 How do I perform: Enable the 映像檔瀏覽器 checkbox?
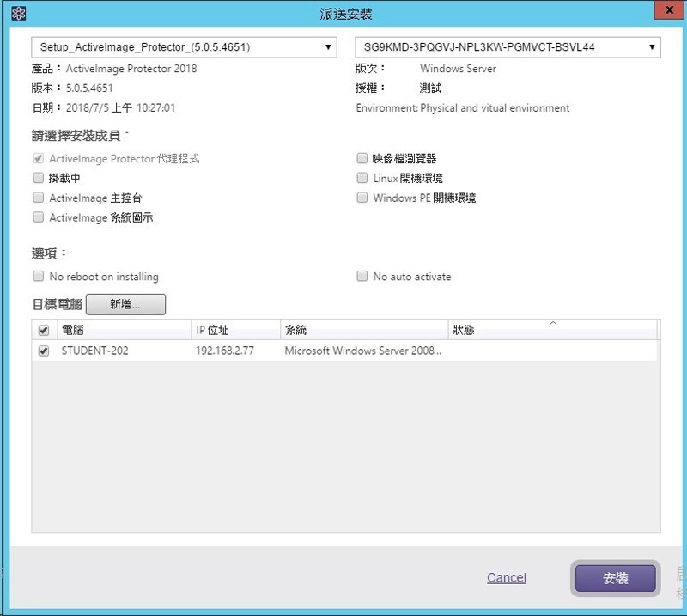click(362, 158)
